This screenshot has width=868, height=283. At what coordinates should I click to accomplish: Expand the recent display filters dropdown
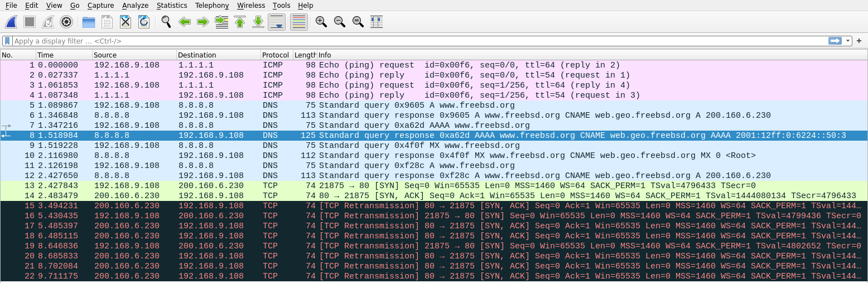[848, 41]
